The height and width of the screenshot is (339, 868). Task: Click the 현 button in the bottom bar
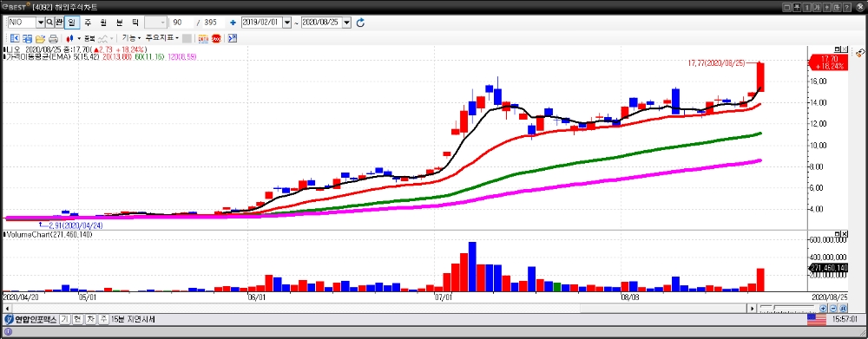[77, 319]
